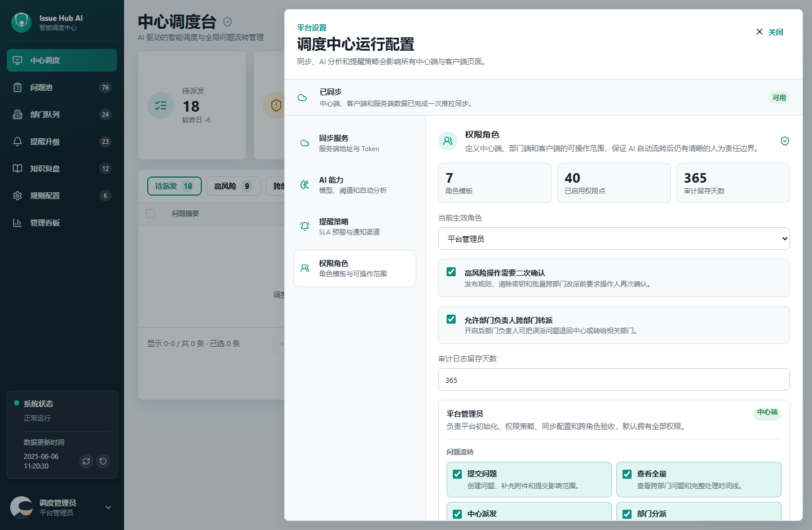Click the shield icon beside 中心调度台 title
The image size is (812, 530).
pos(228,21)
